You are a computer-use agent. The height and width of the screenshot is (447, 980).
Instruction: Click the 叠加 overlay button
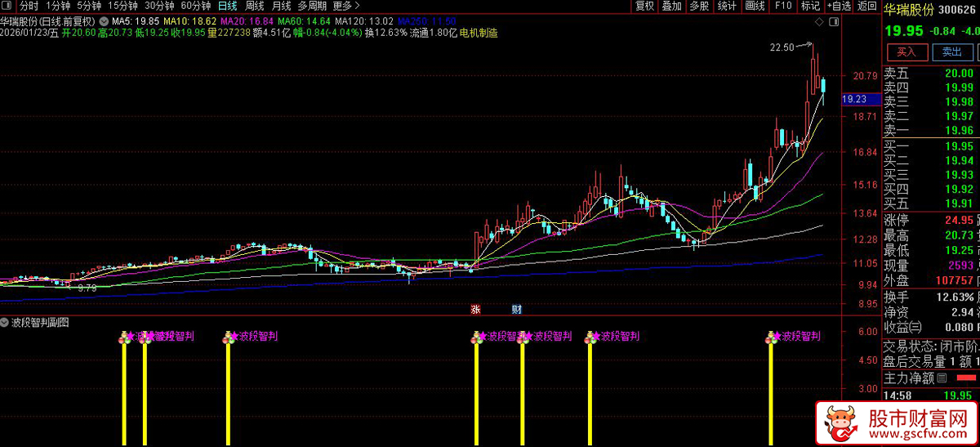671,6
